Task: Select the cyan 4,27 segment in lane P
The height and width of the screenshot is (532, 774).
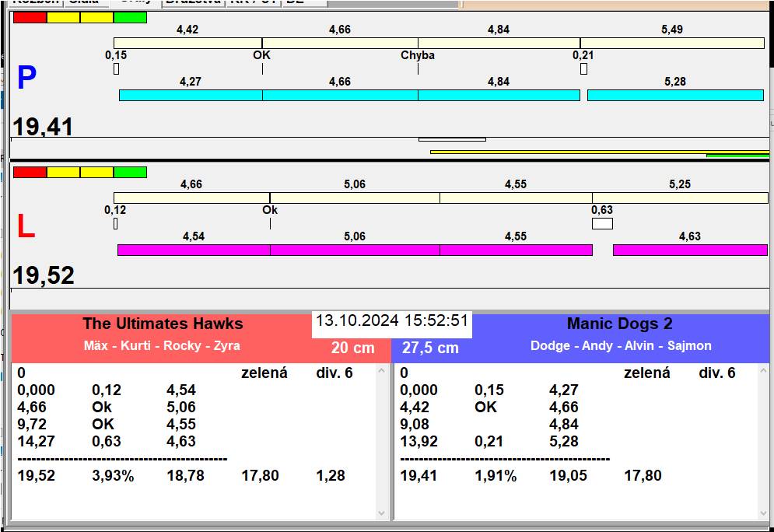Action: 191,95
